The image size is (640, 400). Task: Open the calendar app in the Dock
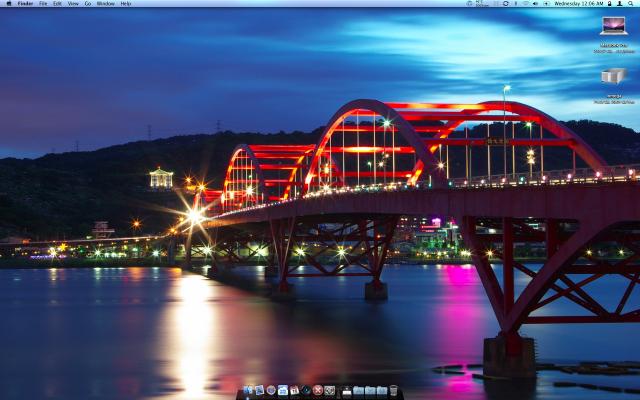[x=294, y=391]
